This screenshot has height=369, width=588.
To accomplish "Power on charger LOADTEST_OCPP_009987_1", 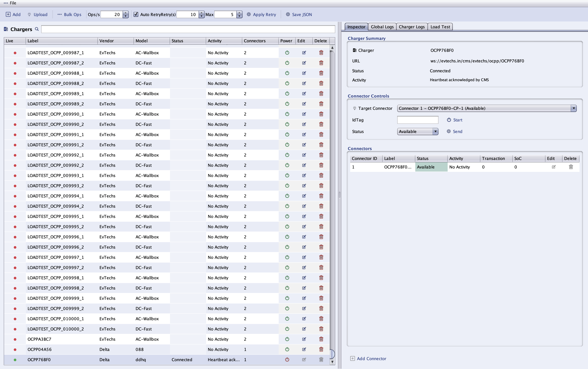I will point(287,53).
